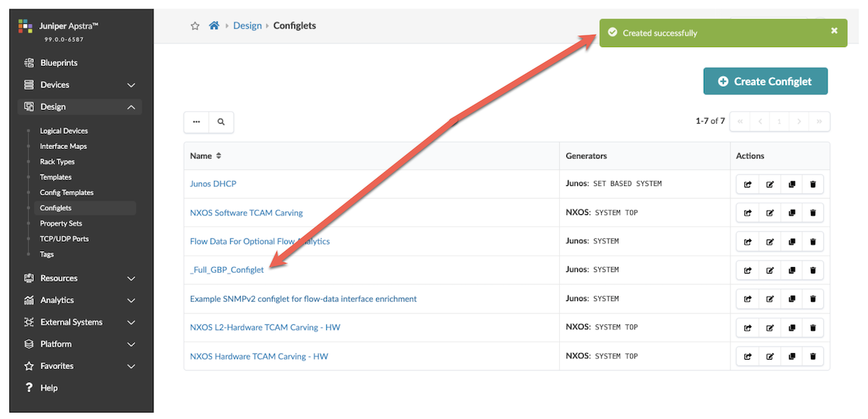Open NXOS Software TCAM Carving link
This screenshot has height=419, width=868.
(246, 213)
